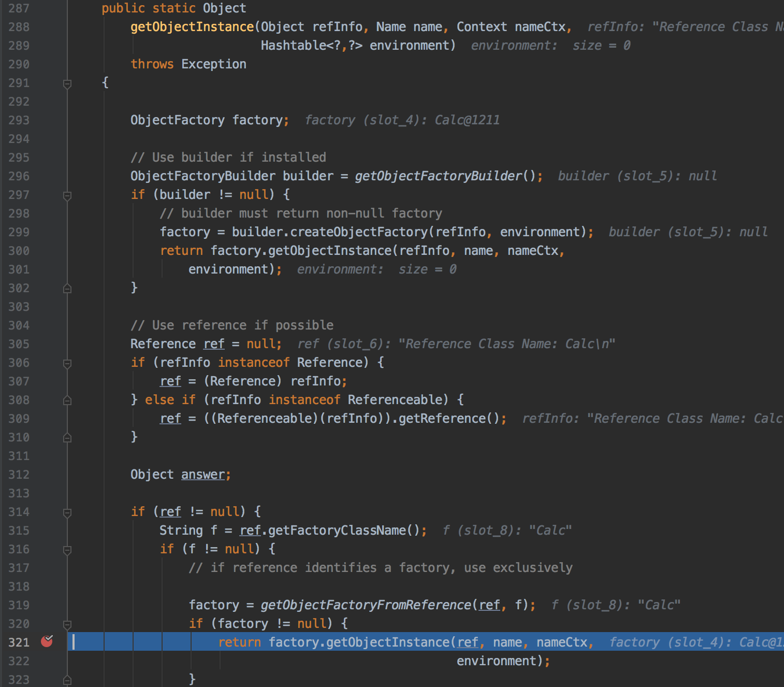The image size is (784, 687).
Task: Collapse the method body fold marker at line 291
Action: [x=67, y=83]
